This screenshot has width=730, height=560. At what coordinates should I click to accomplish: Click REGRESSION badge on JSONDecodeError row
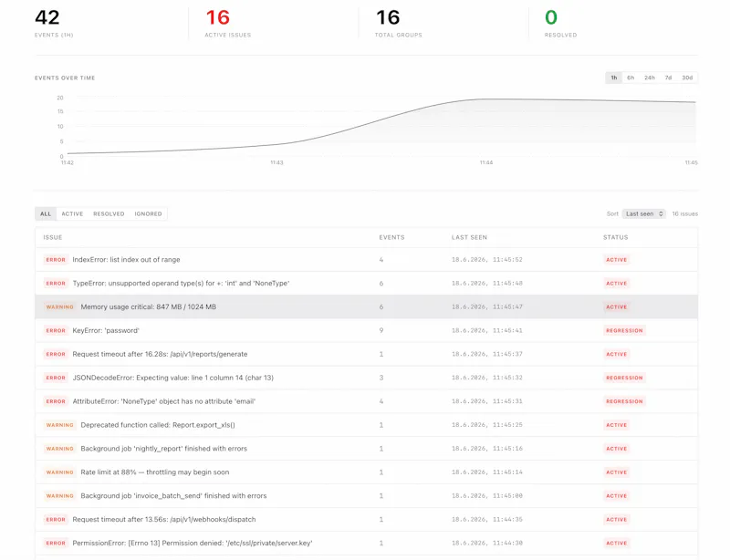click(x=624, y=378)
